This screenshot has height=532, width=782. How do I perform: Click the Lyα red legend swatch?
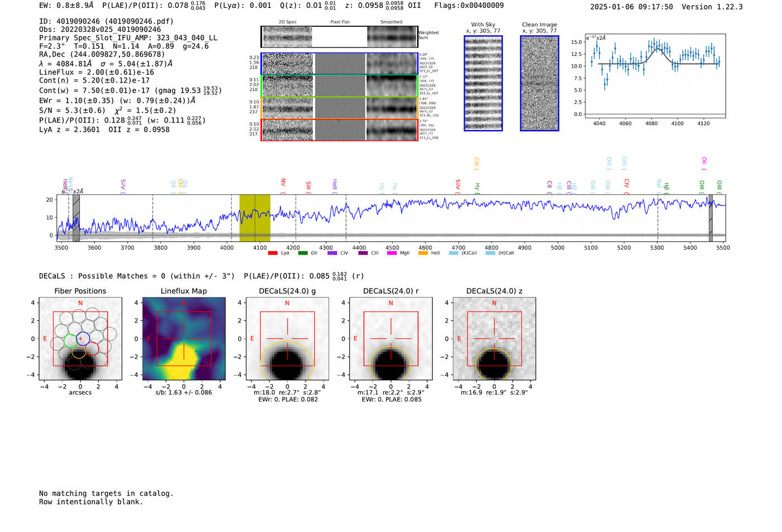point(273,253)
